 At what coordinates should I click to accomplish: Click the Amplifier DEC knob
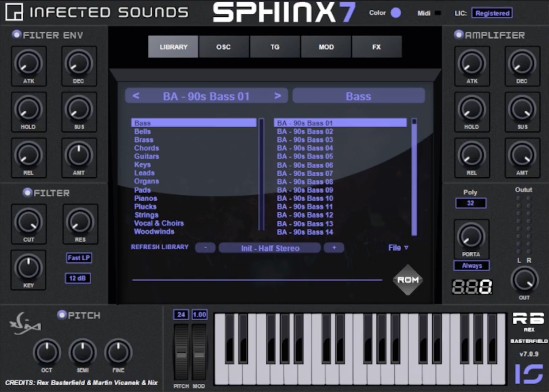pos(522,64)
